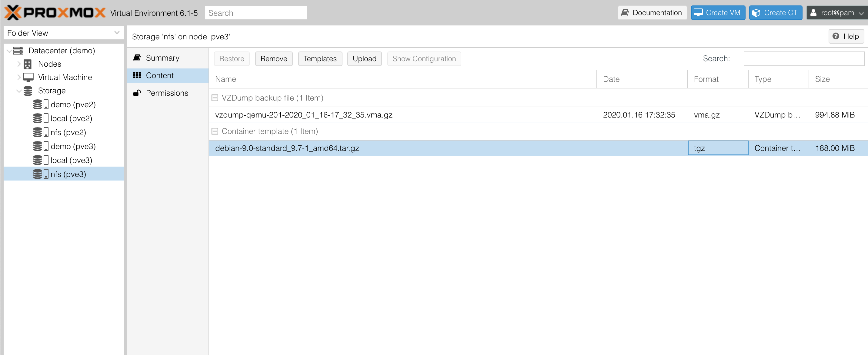
Task: Collapse the Container template group
Action: [x=215, y=131]
